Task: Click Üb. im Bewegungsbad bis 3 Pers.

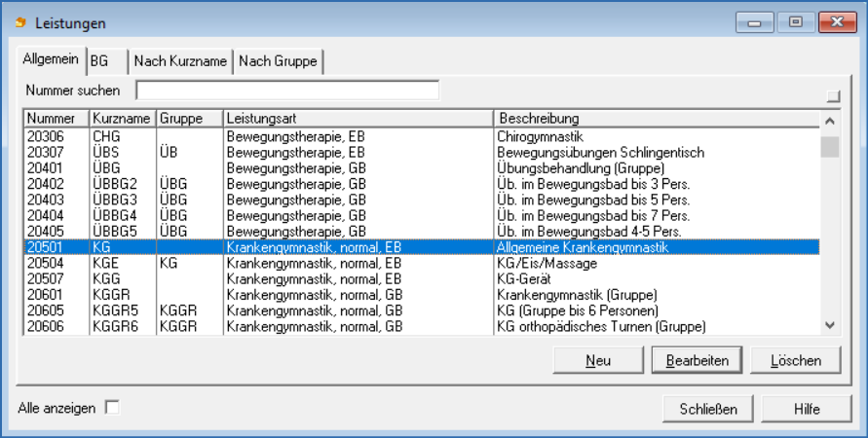Action: [x=593, y=184]
